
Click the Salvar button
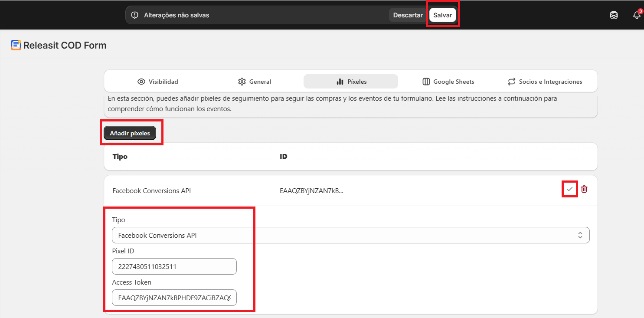443,15
